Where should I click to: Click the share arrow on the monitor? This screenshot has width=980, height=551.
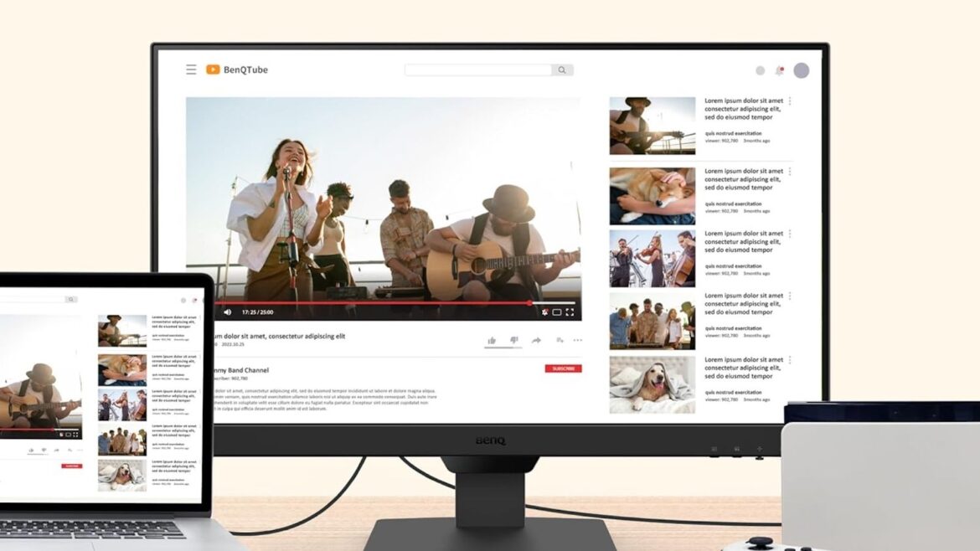pyautogui.click(x=536, y=341)
